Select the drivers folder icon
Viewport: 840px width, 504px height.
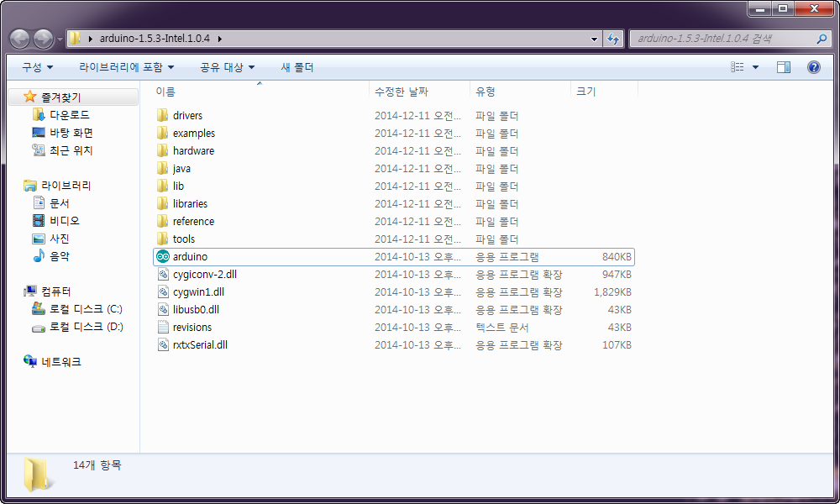(163, 116)
